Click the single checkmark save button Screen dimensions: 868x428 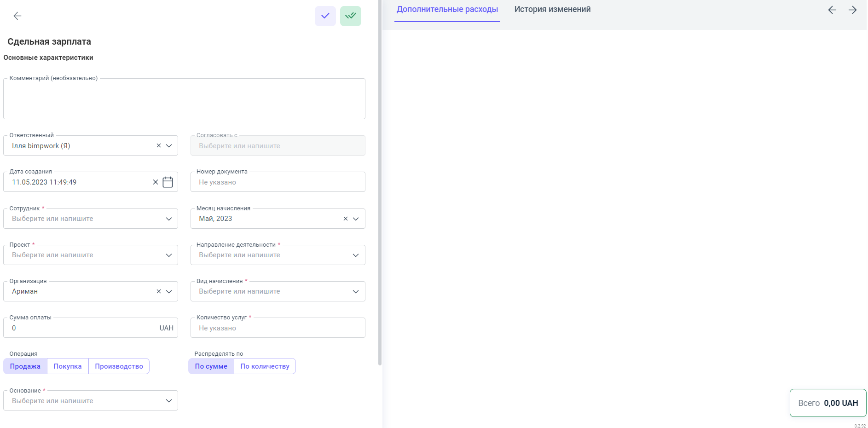[325, 16]
